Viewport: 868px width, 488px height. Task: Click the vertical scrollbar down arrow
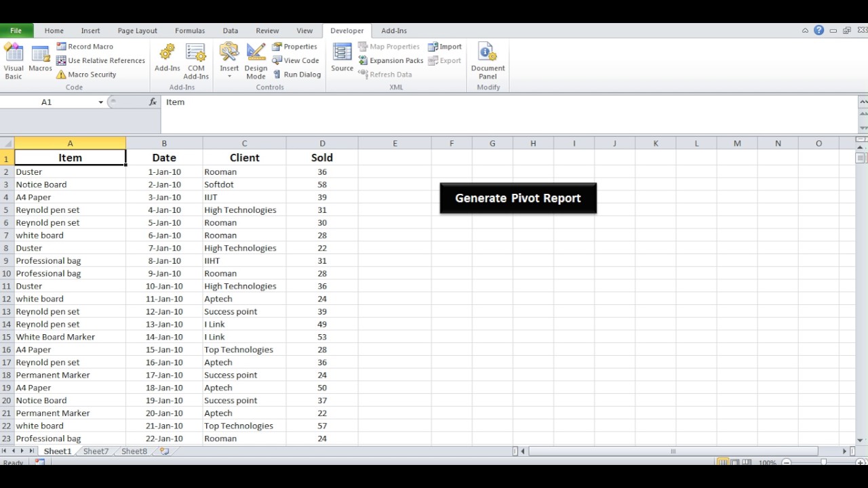(861, 440)
